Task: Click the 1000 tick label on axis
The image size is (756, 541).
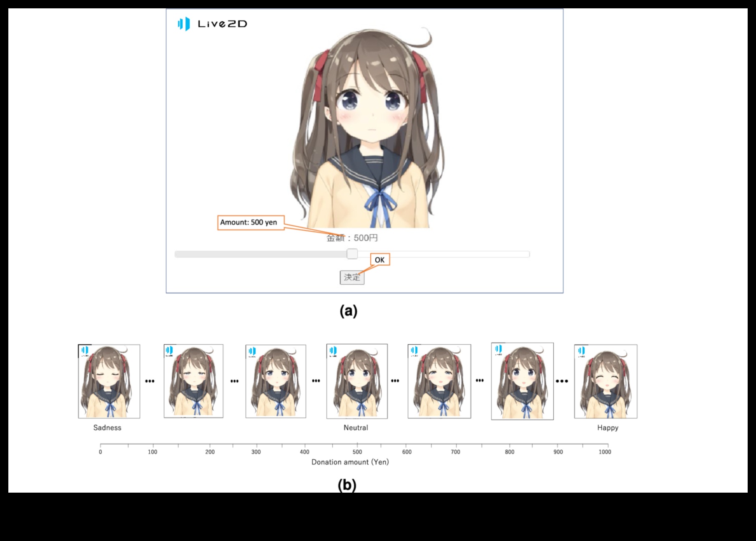Action: pos(605,452)
